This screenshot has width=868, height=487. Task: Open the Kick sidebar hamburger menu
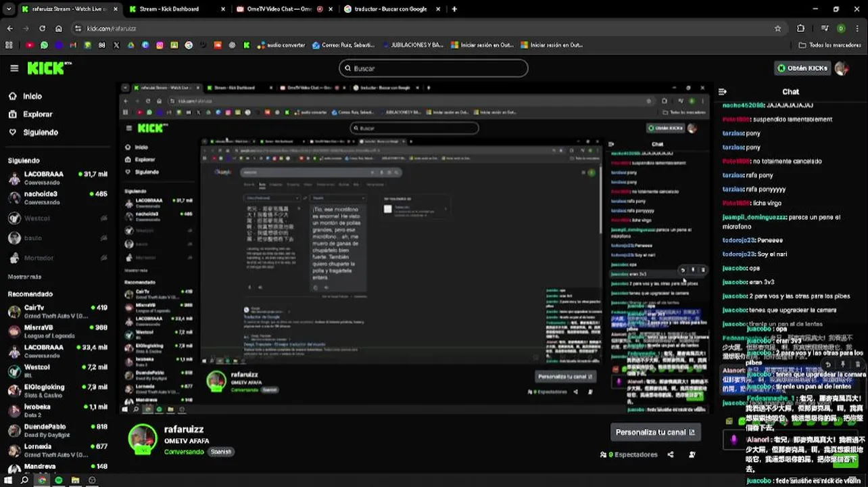click(14, 68)
